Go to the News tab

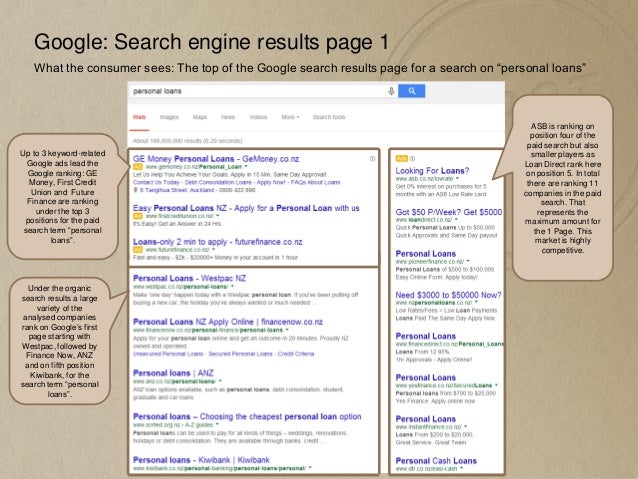228,117
